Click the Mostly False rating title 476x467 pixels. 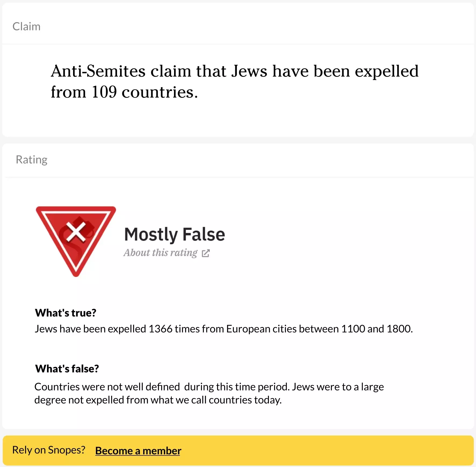[175, 234]
